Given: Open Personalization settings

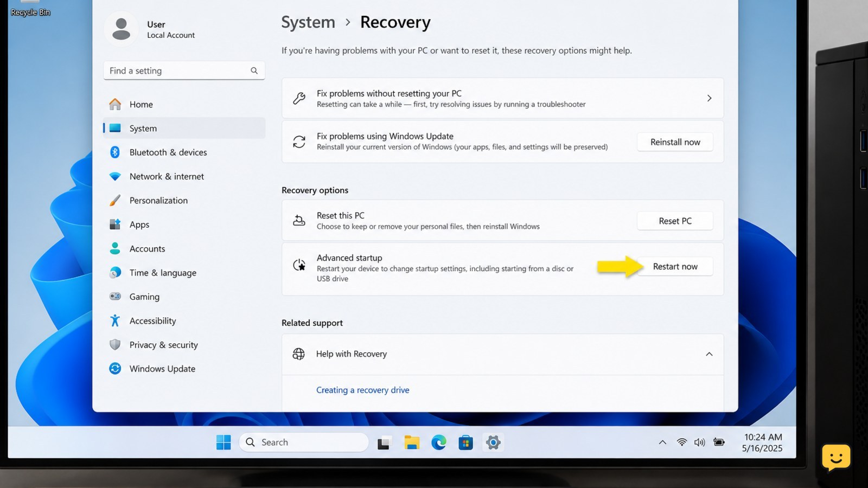Looking at the screenshot, I should click(x=184, y=201).
